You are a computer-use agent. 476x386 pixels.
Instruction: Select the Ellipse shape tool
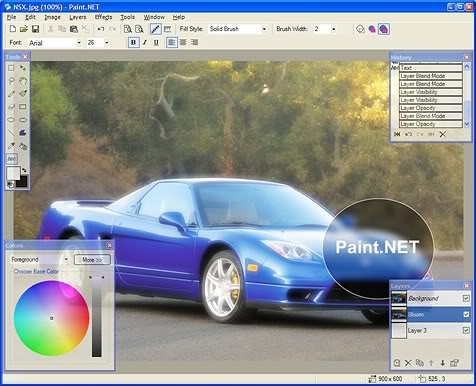tap(11, 120)
